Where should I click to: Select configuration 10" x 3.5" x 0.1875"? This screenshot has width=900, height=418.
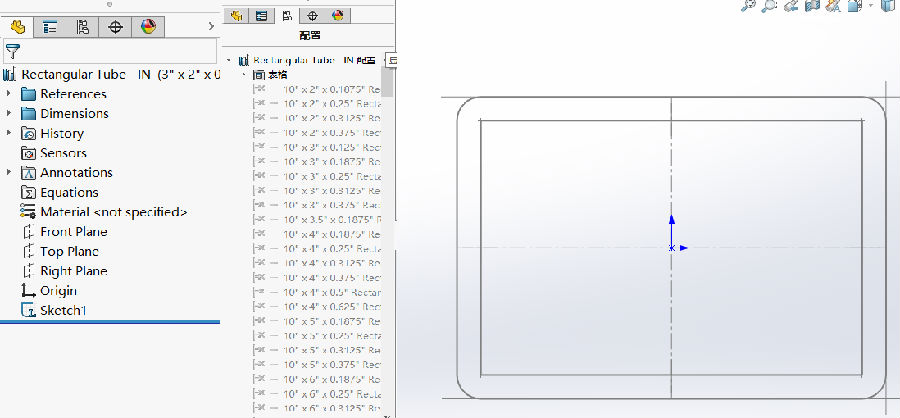tap(317, 220)
